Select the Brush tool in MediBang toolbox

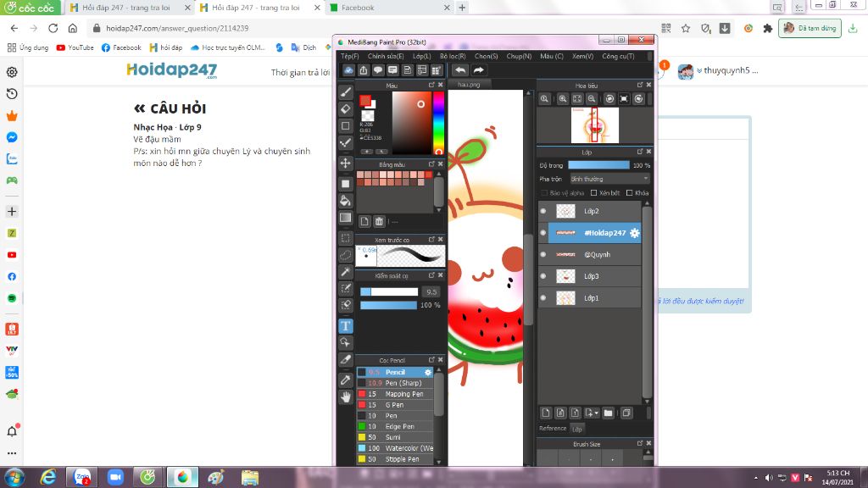point(346,91)
